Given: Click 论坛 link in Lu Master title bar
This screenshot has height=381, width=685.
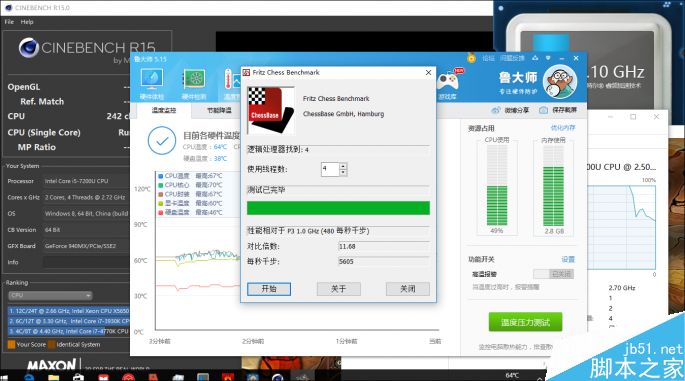Looking at the screenshot, I should click(x=488, y=58).
